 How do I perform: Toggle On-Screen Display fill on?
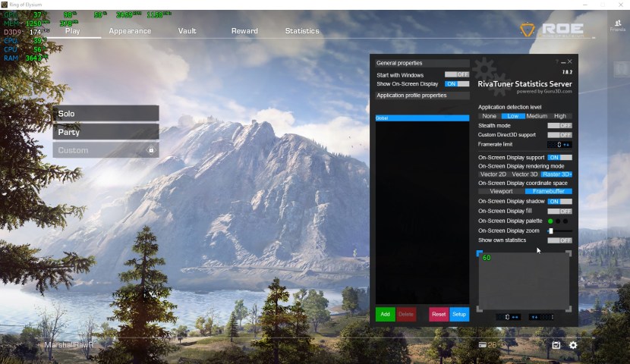(x=559, y=211)
